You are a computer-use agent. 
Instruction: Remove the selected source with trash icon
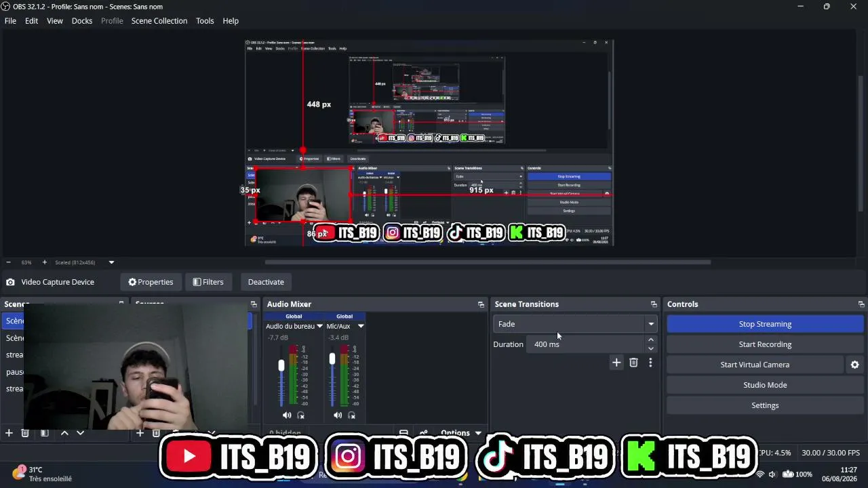click(x=156, y=433)
